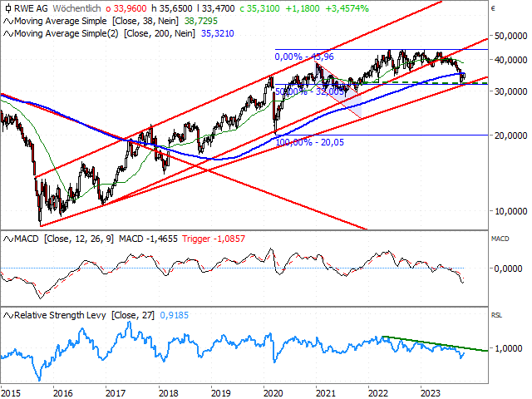Screen dimensions: 532x399
Task: Click the 2015 label on the time axis
Action: click(x=11, y=393)
